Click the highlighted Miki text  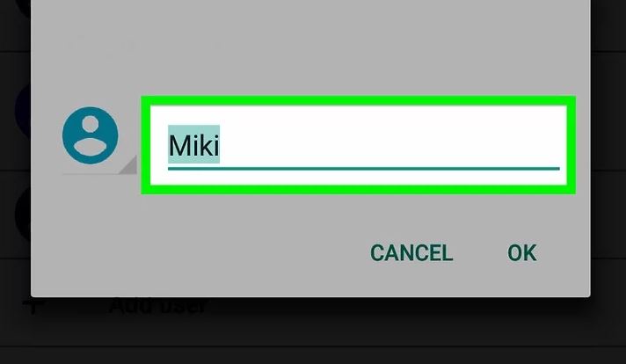[193, 144]
